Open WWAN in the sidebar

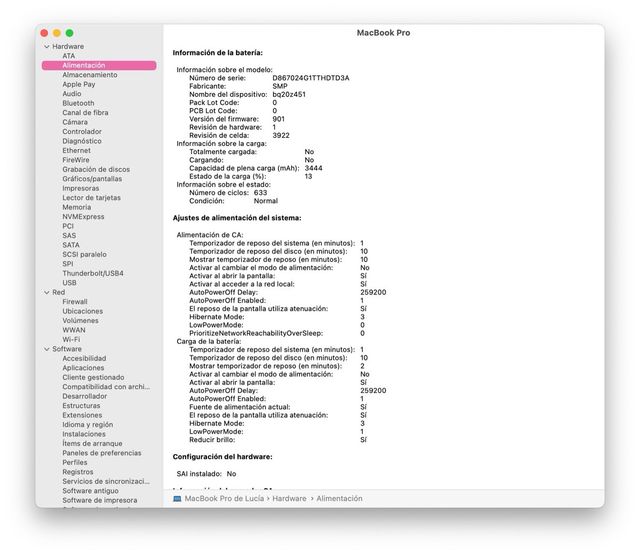coord(74,330)
